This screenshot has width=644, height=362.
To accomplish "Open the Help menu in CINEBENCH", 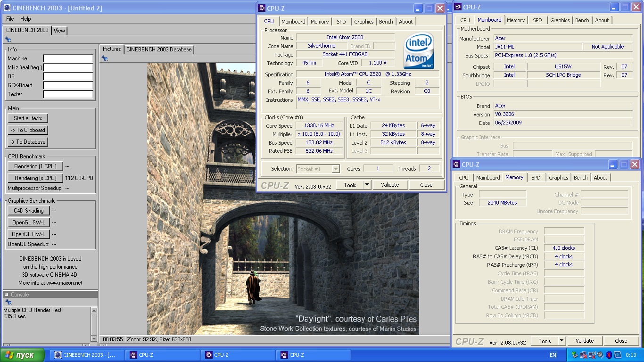I will pos(25,19).
